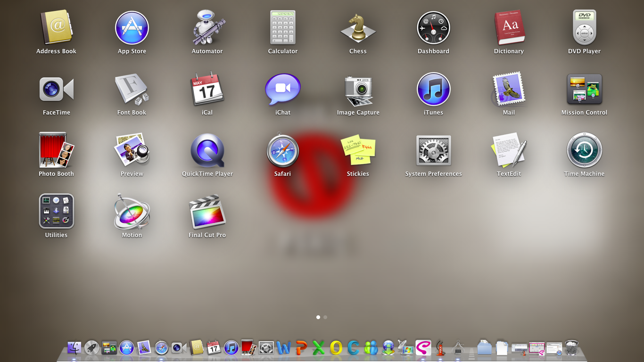The width and height of the screenshot is (644, 362).
Task: Restore minimized Safari window in Dock
Action: pyautogui.click(x=554, y=349)
